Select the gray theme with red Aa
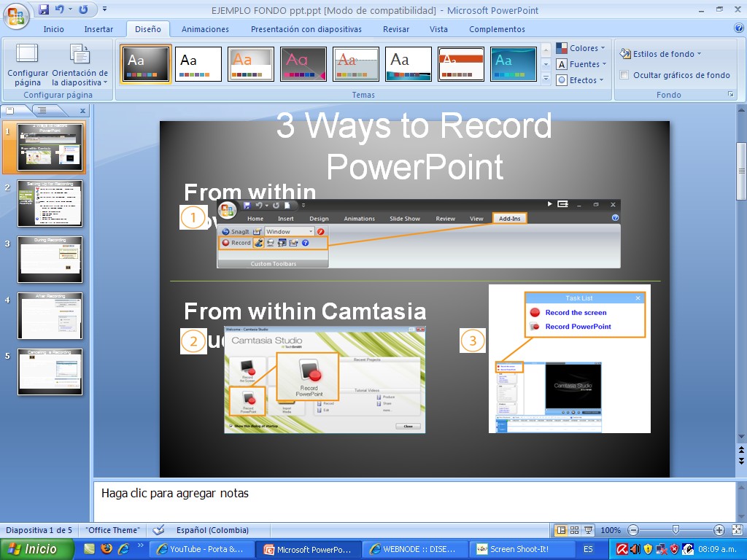The image size is (747, 560). (x=356, y=64)
